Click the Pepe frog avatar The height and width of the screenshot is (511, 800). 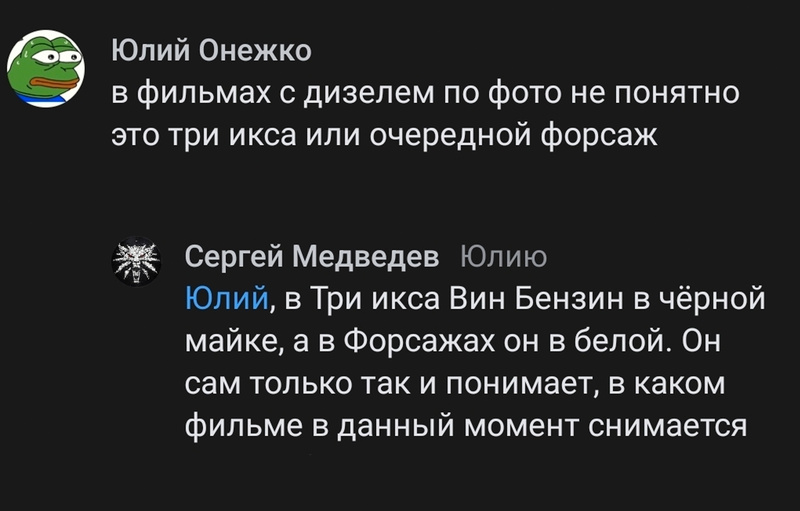pos(45,71)
